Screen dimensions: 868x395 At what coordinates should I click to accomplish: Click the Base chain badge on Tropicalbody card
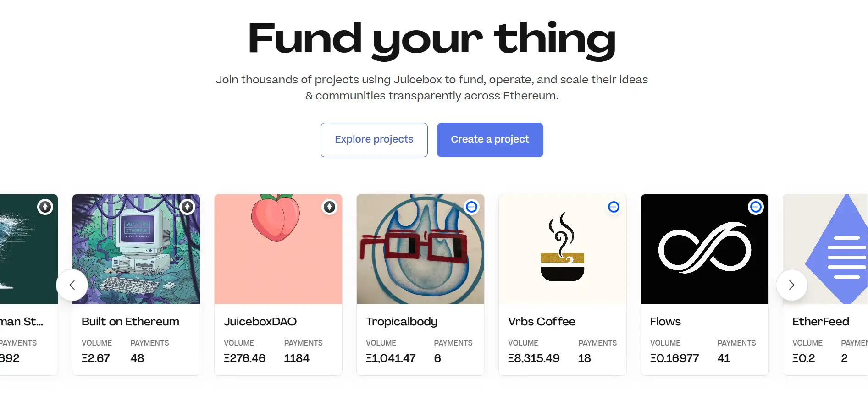click(471, 207)
